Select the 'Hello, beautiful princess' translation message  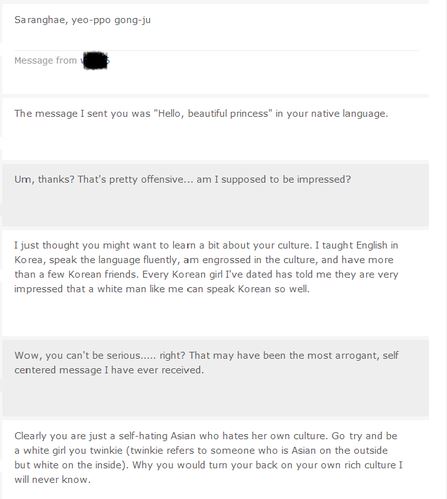201,114
